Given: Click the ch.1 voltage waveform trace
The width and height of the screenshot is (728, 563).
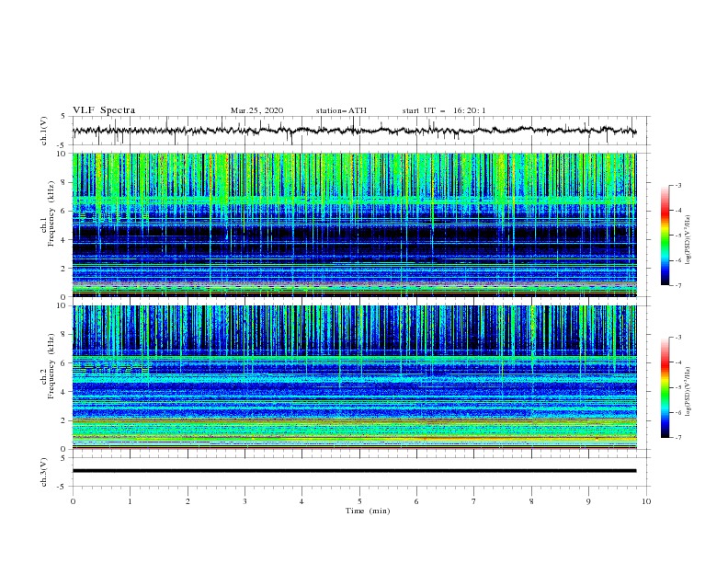Looking at the screenshot, I should click(x=354, y=131).
